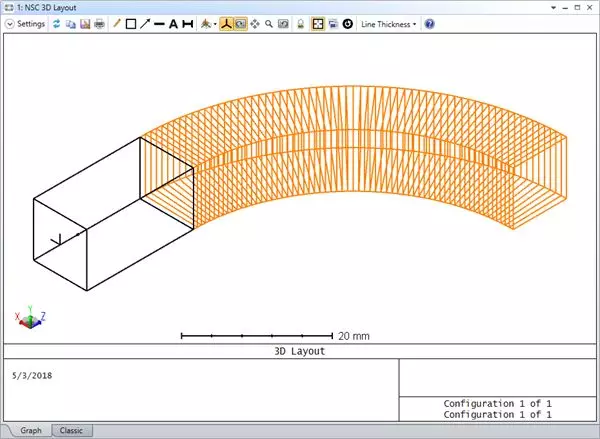Select the rectangle annotation tool
This screenshot has width=600, height=439.
click(x=131, y=23)
